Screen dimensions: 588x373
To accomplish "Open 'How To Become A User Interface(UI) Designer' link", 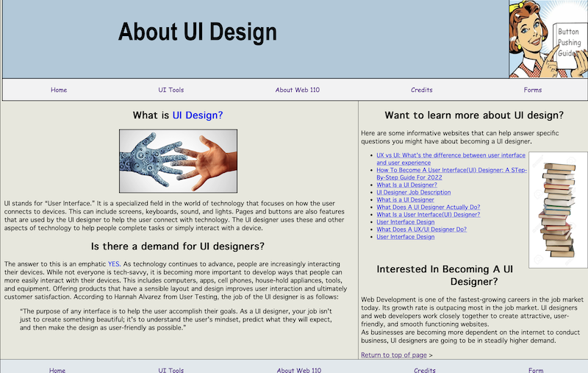I will (x=451, y=170).
